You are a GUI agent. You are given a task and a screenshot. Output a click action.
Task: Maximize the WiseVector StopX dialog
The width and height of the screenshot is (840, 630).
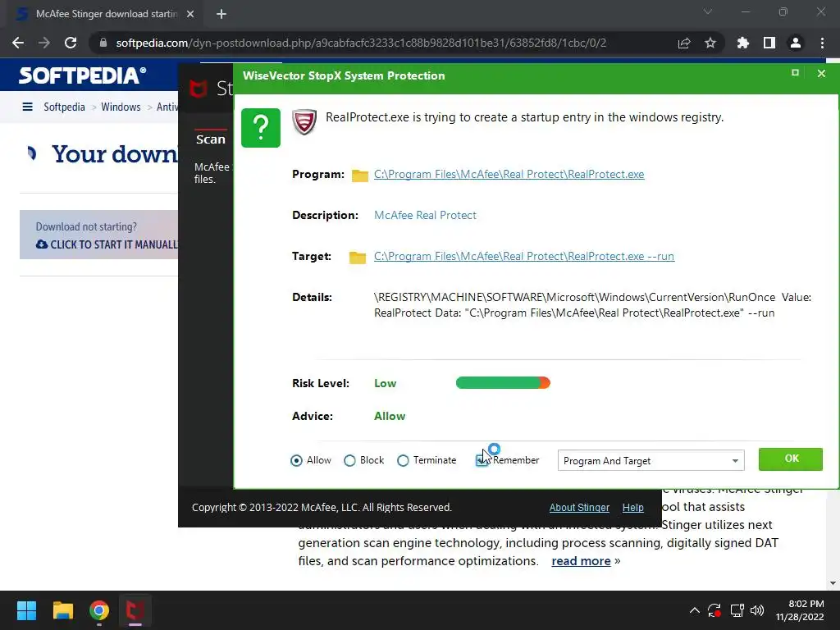795,73
